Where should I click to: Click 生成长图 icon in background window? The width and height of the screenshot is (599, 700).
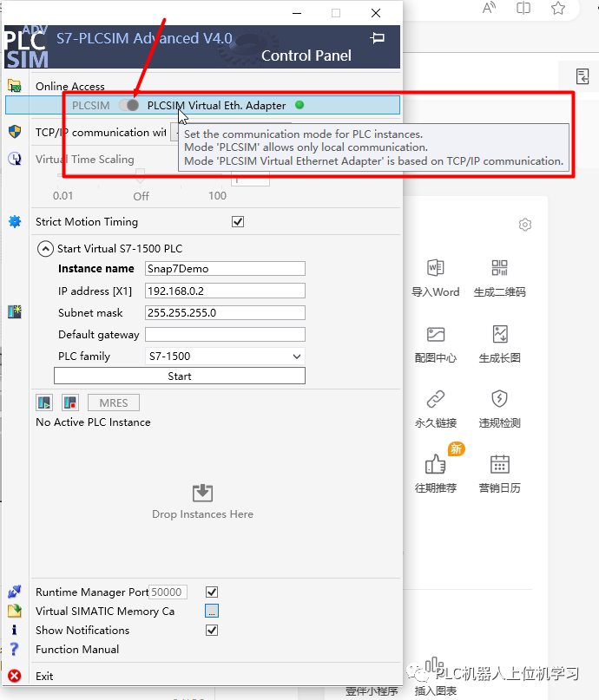click(500, 334)
